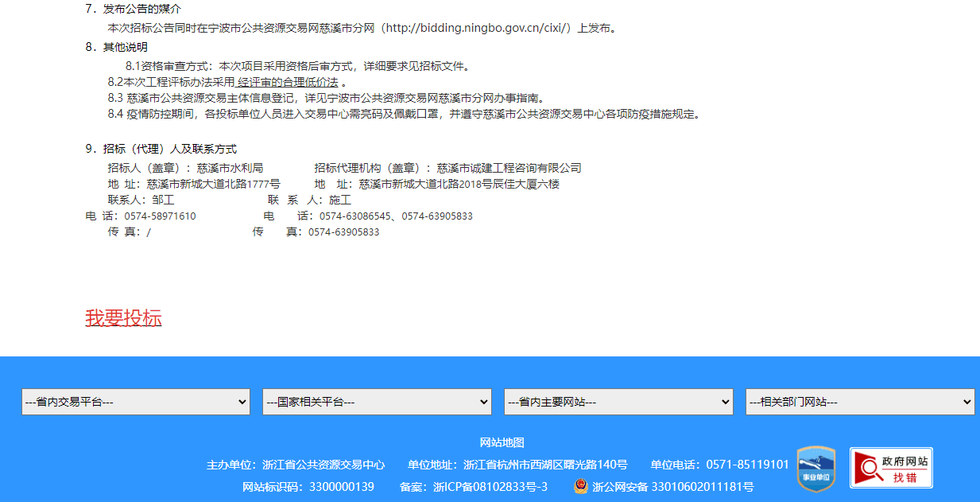Viewport: 980px width, 502px height.
Task: Click the fax number 0574-63905833
Action: click(x=343, y=232)
